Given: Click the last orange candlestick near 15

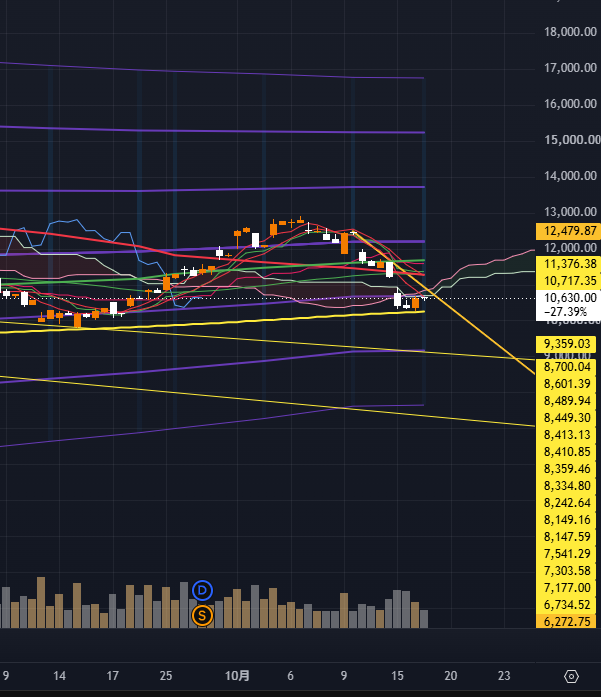Looking at the screenshot, I should pyautogui.click(x=416, y=304).
